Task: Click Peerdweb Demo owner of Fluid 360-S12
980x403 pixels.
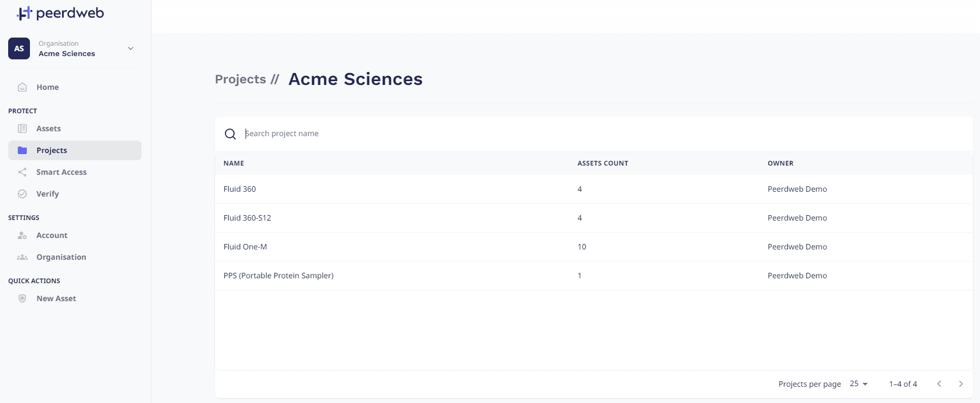Action: pos(797,218)
